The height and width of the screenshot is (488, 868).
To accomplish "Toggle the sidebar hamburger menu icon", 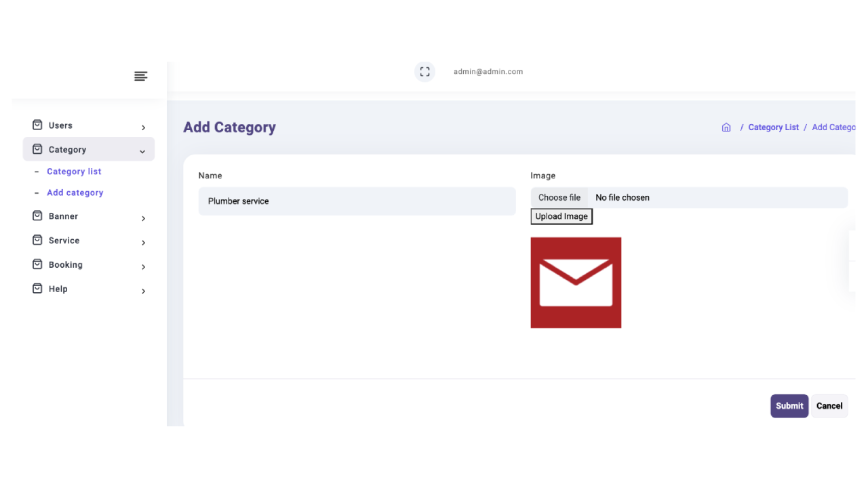I will [140, 76].
